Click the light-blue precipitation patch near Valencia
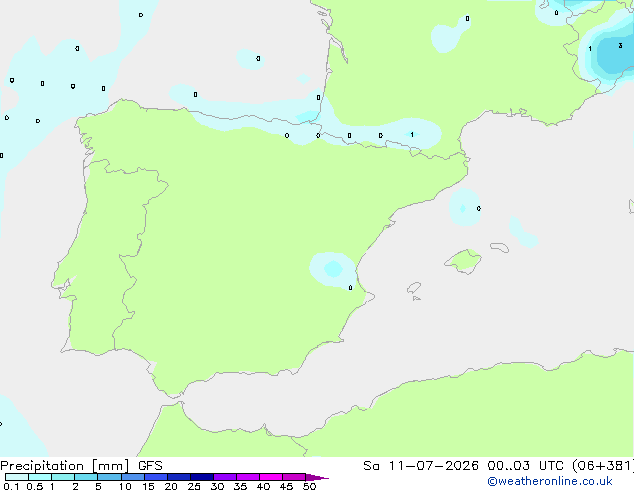634x490 pixels. (x=332, y=269)
